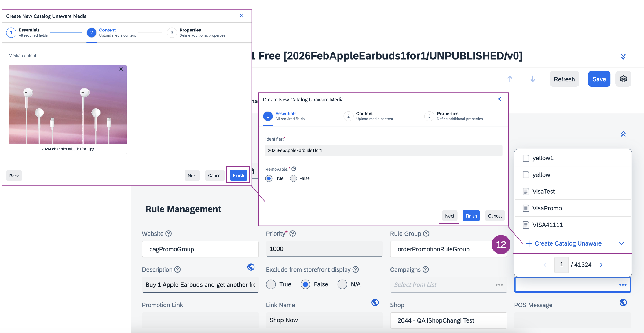Expand header with double down chevron
Screen dimensions: 644x333
[x=623, y=57]
